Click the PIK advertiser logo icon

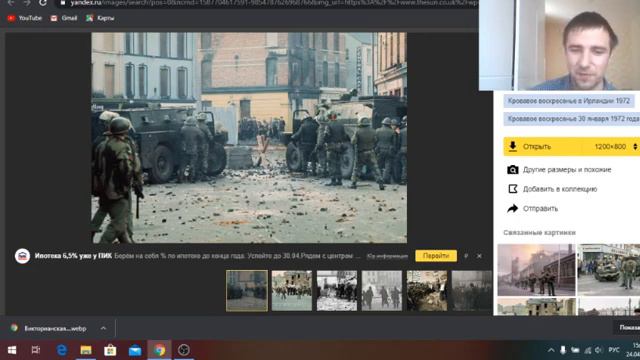pos(22,256)
